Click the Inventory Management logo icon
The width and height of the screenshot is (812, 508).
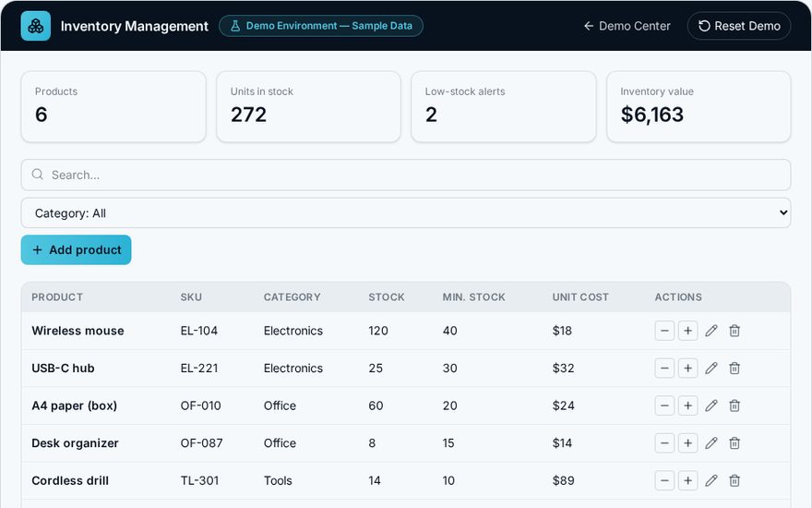36,26
